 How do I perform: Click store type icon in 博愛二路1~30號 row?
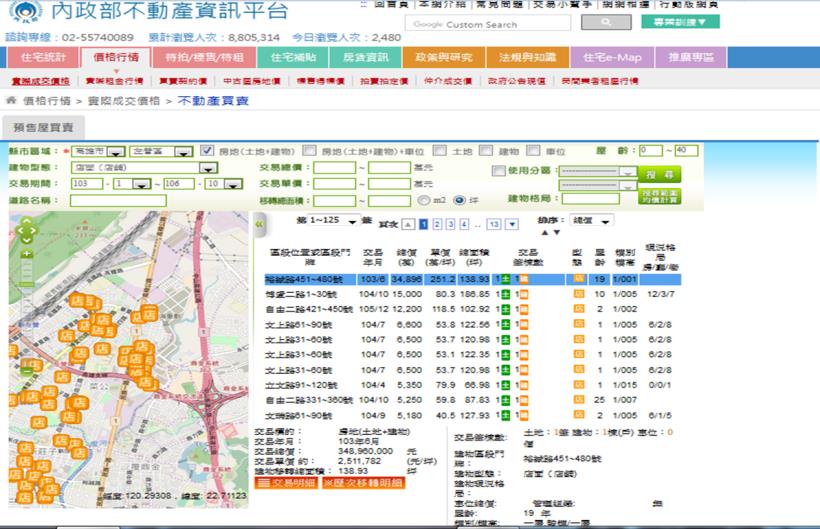point(579,294)
